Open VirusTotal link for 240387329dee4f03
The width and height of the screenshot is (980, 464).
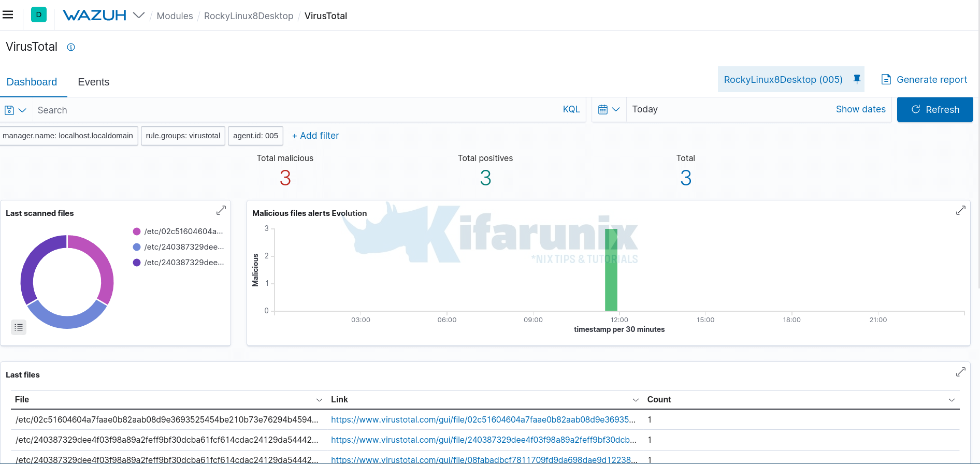483,440
